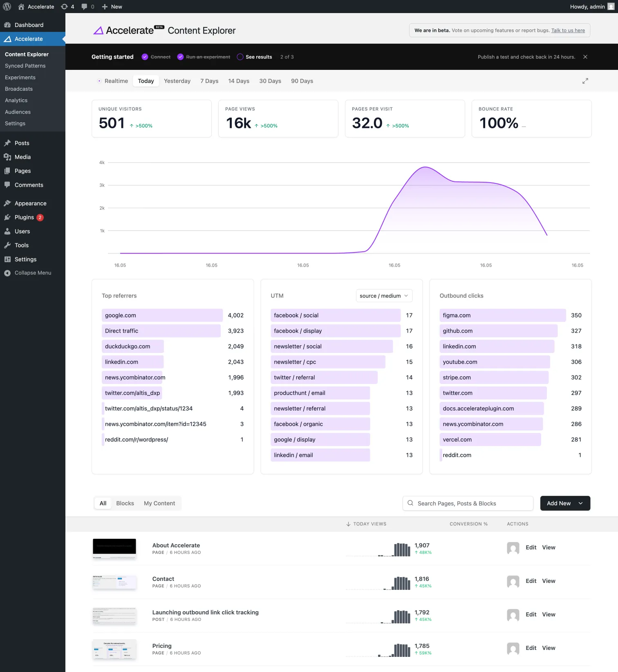The height and width of the screenshot is (672, 618).
Task: Click the Accelerate logo in header
Action: 129,30
